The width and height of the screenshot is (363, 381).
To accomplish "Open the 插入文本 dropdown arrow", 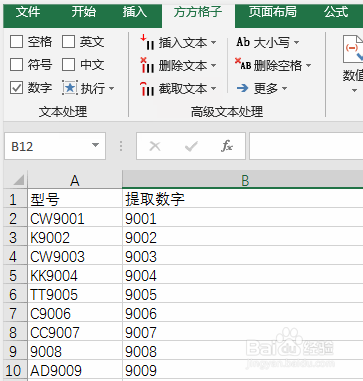I will click(213, 43).
